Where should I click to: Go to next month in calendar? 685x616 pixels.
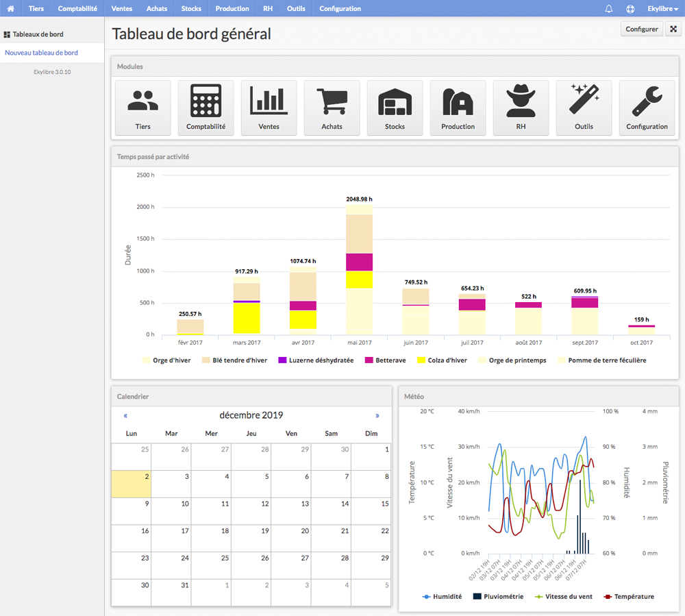377,415
